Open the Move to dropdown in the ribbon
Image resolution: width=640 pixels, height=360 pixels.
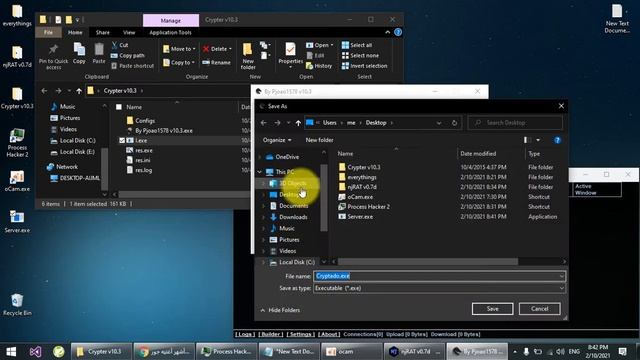(194, 49)
